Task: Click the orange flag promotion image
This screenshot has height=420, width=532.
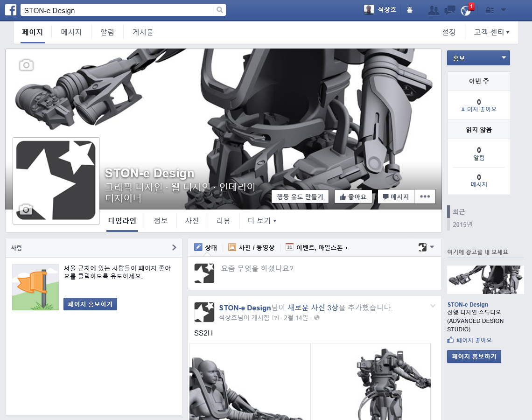Action: (35, 287)
